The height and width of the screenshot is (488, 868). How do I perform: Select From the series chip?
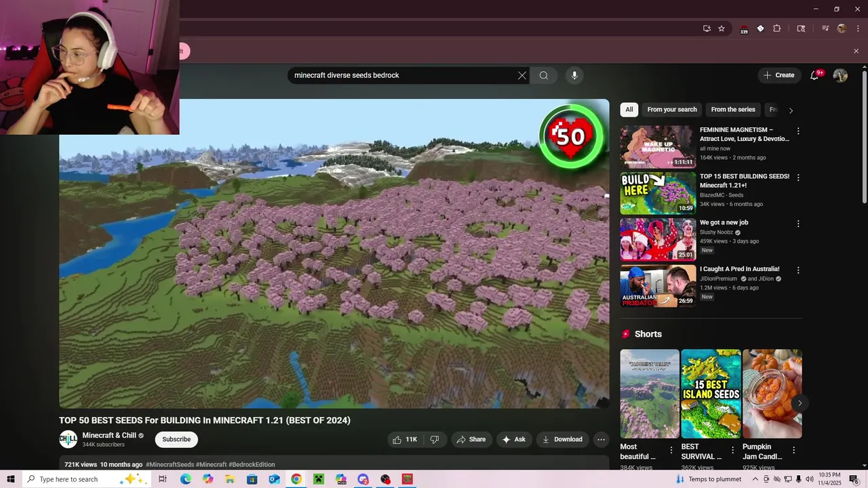tap(733, 109)
